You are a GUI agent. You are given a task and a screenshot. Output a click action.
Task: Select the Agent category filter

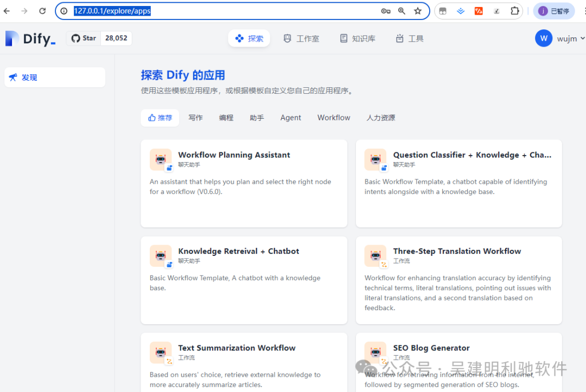tap(290, 118)
